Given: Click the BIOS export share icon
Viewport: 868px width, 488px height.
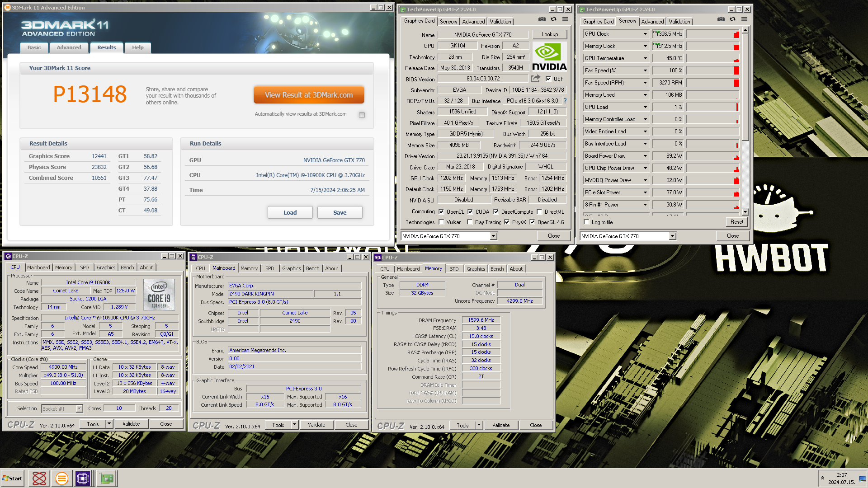Looking at the screenshot, I should click(536, 78).
